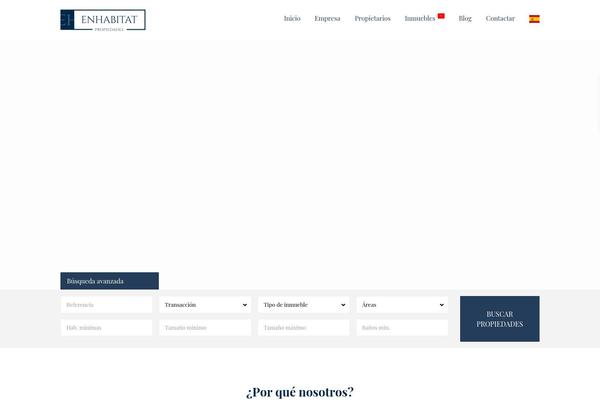600x400 pixels.
Task: Click the ¿Por qué nosotros? heading
Action: click(x=300, y=392)
